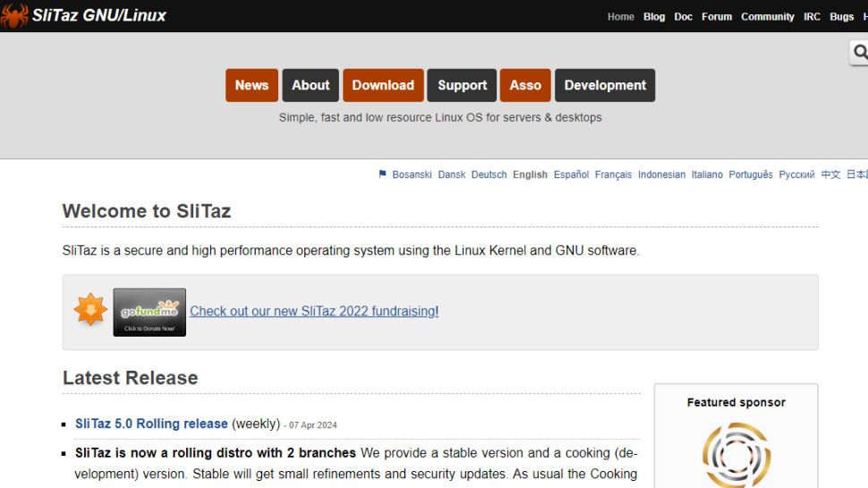Open the Doc link
Screen dimensions: 868x488
[x=683, y=17]
